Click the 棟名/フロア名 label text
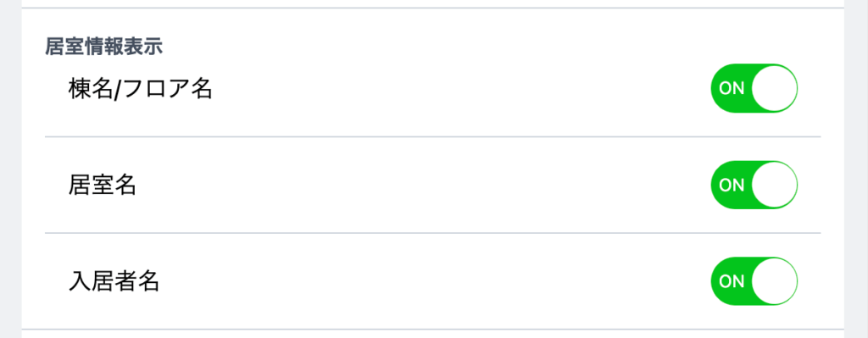 tap(140, 89)
